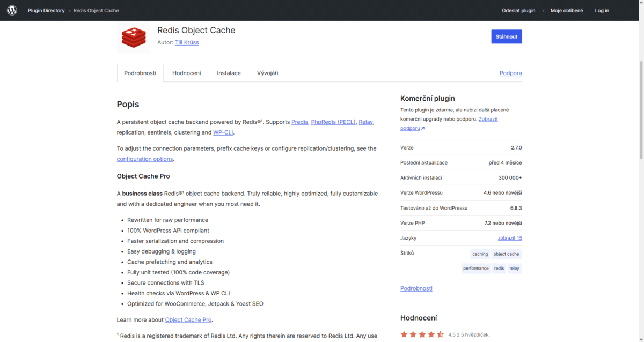Open the Instalace tab
The height and width of the screenshot is (342, 644).
click(x=229, y=73)
